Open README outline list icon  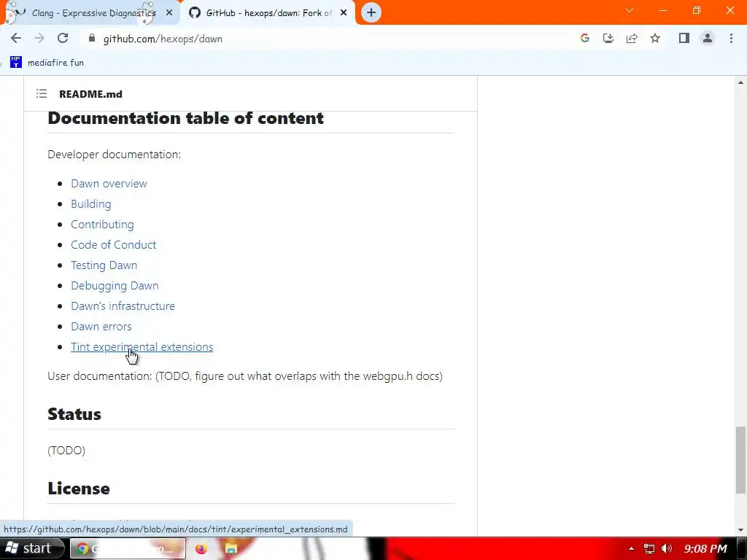[x=42, y=94]
